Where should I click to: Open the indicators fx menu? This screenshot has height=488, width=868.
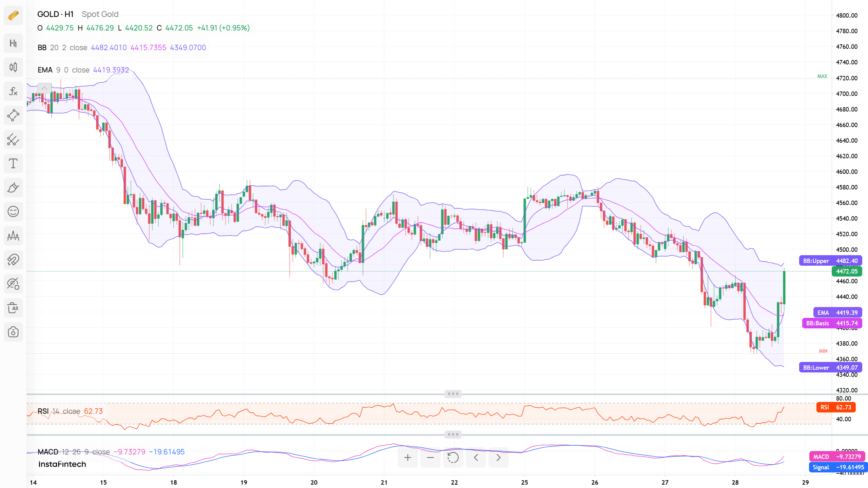13,91
